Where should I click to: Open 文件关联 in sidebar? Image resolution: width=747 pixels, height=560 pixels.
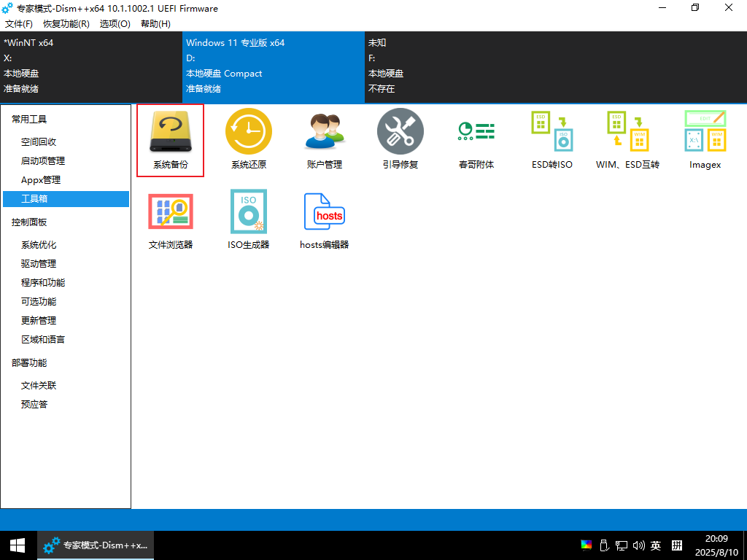coord(39,386)
